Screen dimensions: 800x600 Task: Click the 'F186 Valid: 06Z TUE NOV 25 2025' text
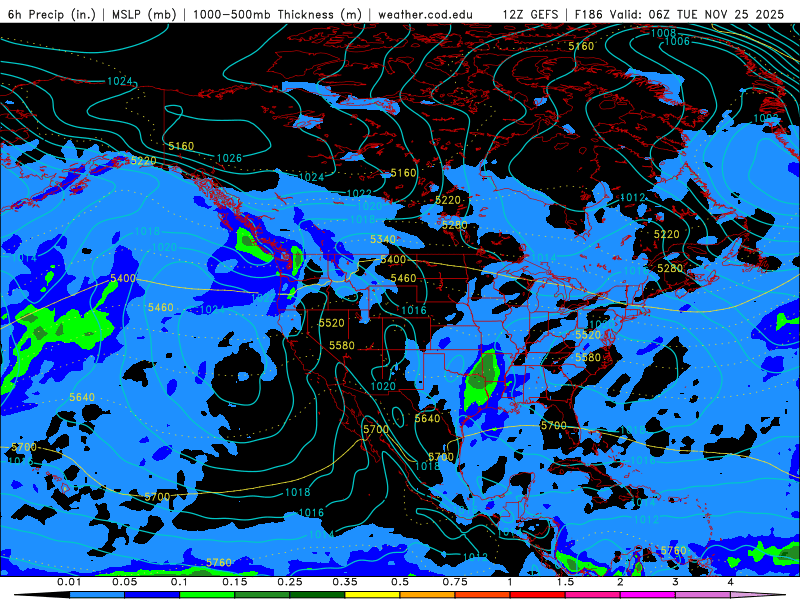tap(679, 14)
